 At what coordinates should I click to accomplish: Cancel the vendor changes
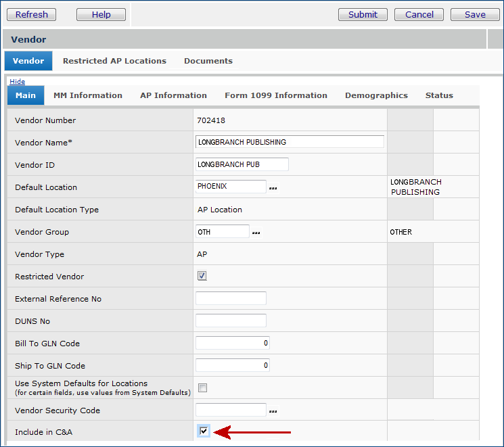(x=419, y=14)
